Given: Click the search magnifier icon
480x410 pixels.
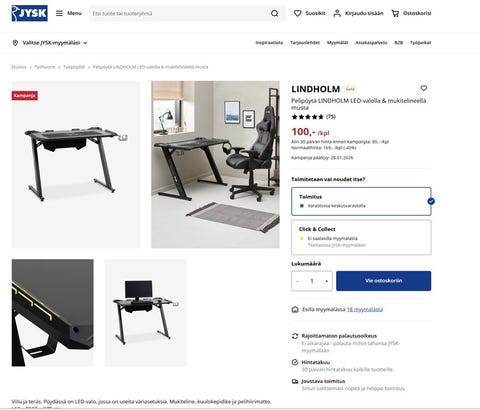Looking at the screenshot, I should pyautogui.click(x=275, y=13).
